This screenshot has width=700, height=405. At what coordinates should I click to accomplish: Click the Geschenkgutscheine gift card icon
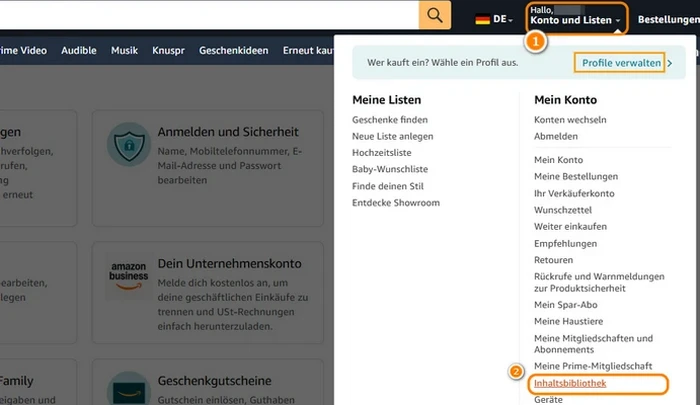point(129,389)
